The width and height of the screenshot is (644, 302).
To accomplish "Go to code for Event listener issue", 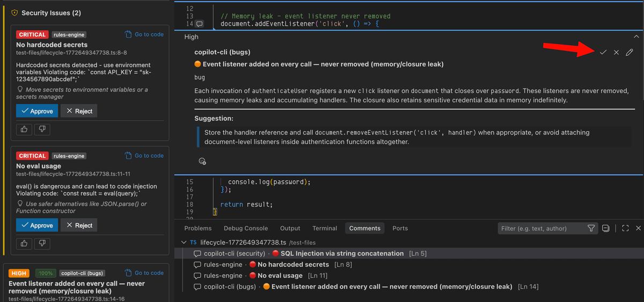I will 144,273.
